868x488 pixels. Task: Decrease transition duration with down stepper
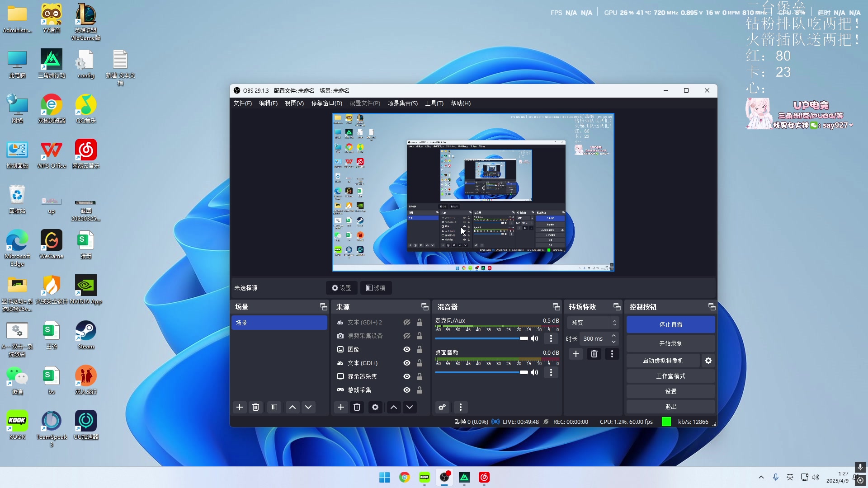pos(613,342)
